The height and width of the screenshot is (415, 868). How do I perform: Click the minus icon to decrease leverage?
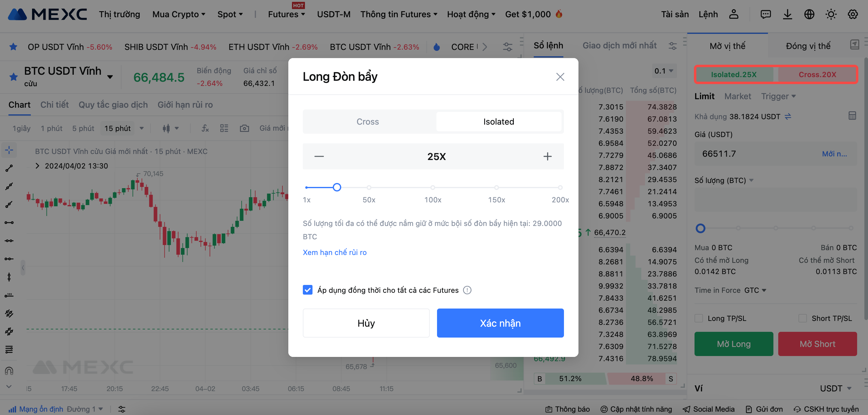[319, 156]
